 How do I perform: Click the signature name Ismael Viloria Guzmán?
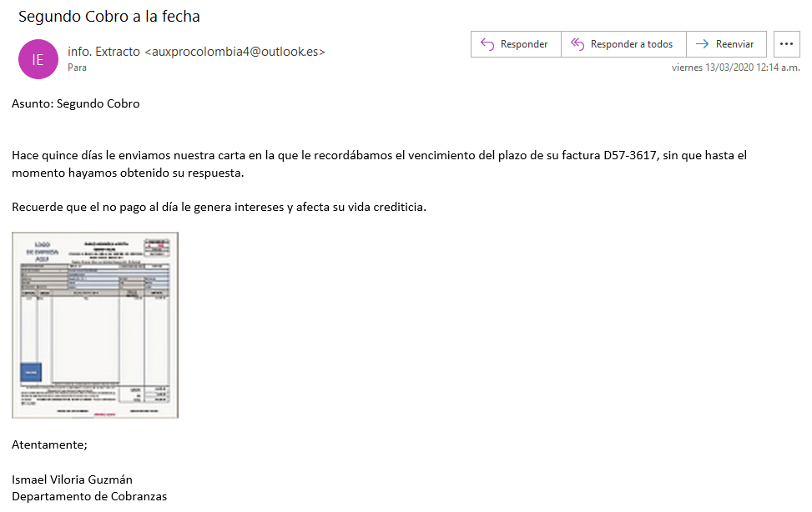[72, 479]
